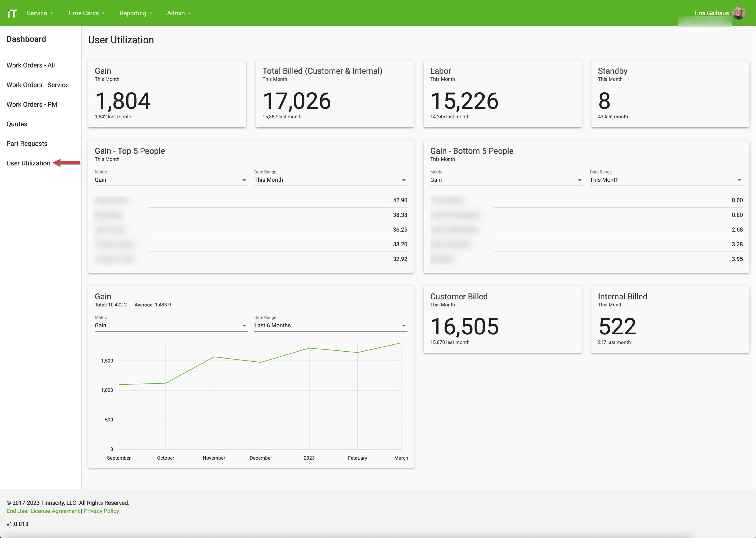Open Work Orders - PM
This screenshot has height=538, width=756.
(x=32, y=104)
